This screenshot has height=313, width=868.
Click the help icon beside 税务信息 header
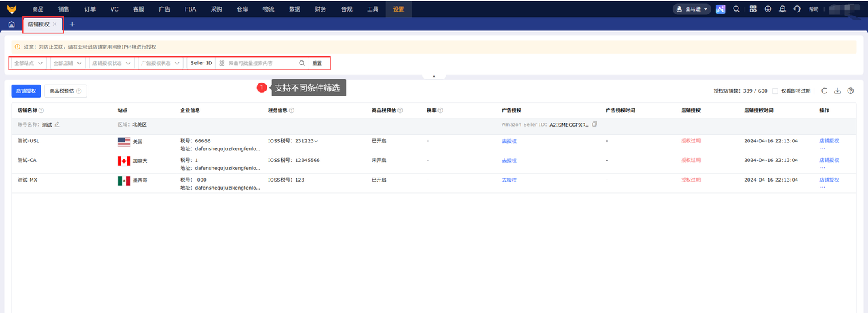(x=291, y=110)
